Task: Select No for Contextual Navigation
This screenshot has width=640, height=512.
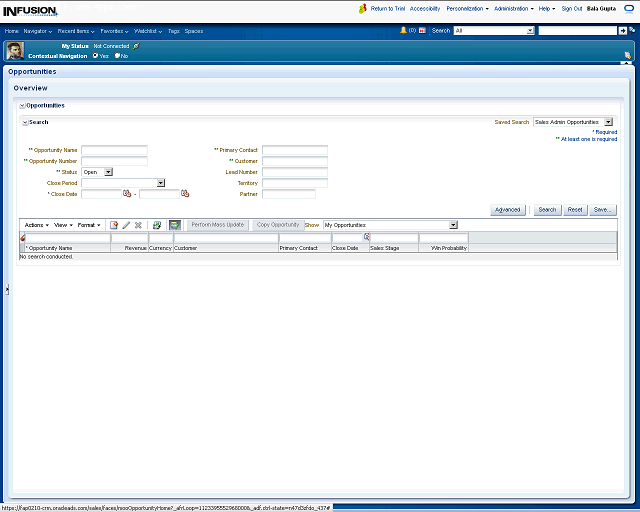Action: (117, 56)
